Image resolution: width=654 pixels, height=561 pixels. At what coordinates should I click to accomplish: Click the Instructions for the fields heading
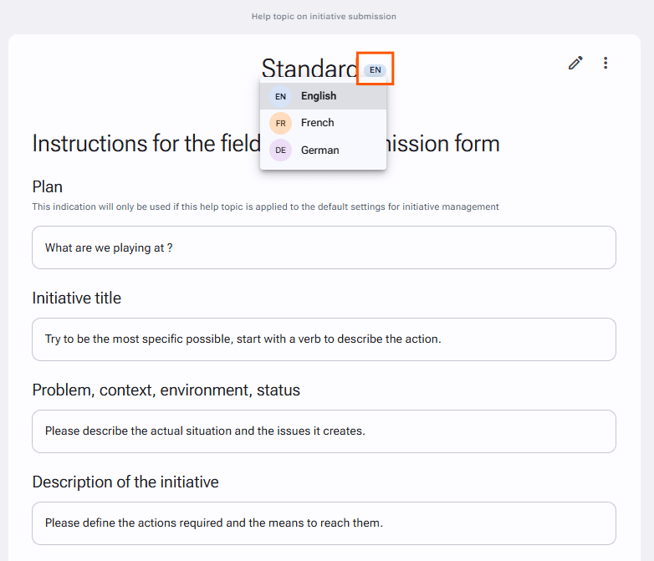tap(266, 143)
